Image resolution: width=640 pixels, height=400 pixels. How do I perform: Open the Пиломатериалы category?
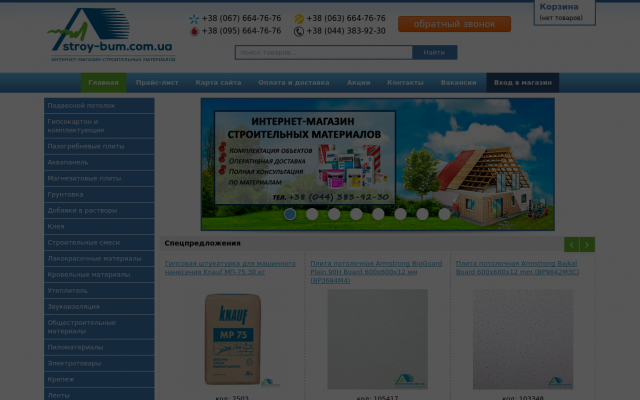(x=99, y=347)
